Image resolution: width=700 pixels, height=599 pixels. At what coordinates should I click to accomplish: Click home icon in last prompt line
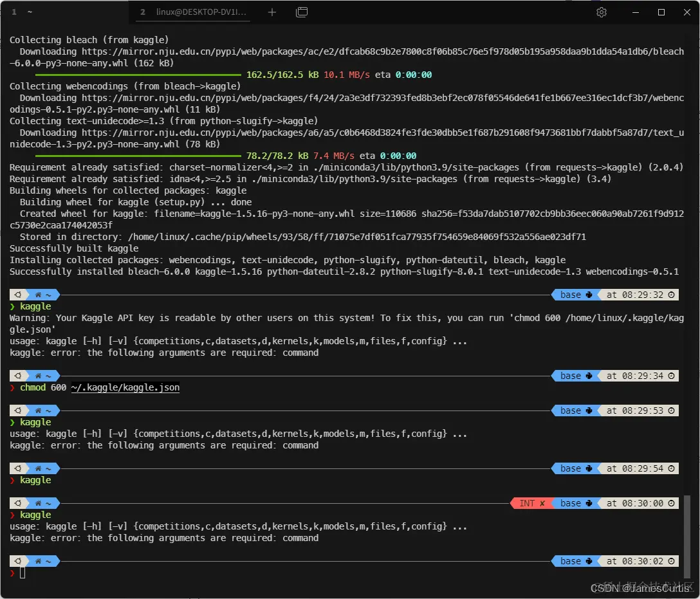[39, 561]
